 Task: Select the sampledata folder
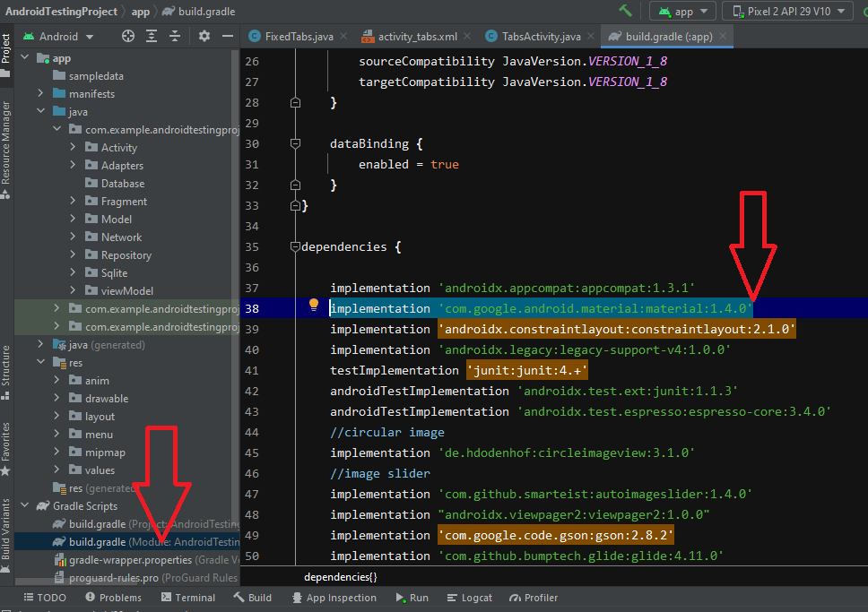[88, 76]
